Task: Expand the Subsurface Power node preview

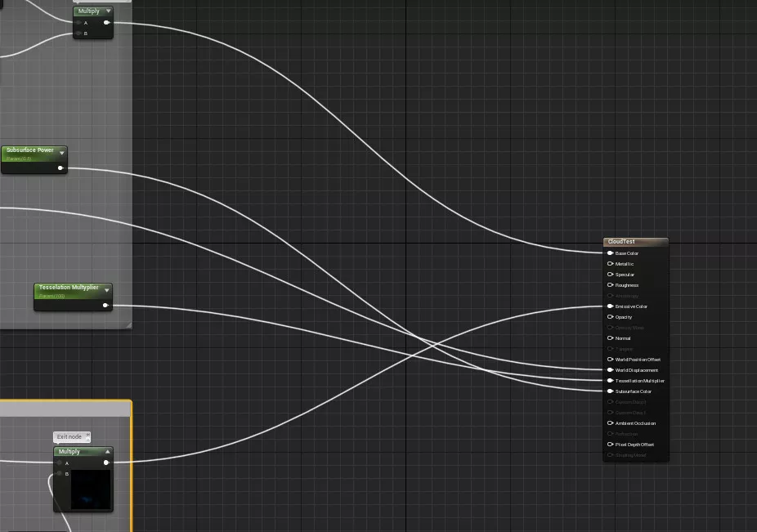Action: tap(61, 152)
